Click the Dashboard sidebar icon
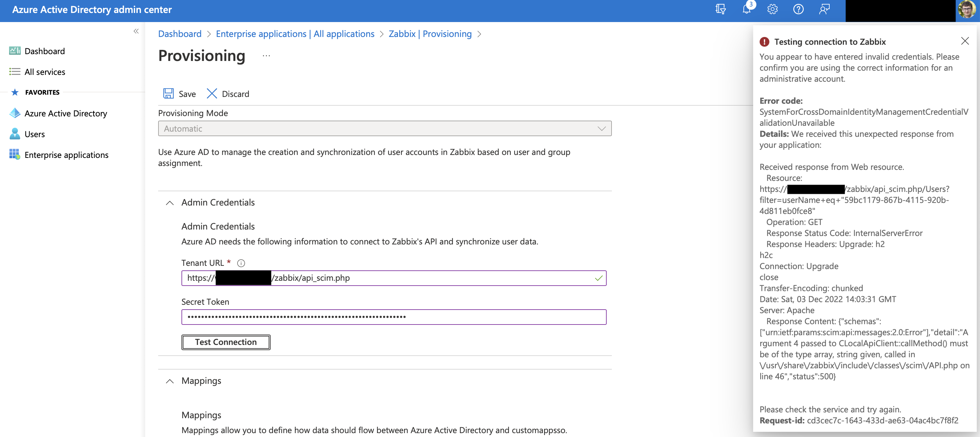This screenshot has height=437, width=980. [x=15, y=51]
